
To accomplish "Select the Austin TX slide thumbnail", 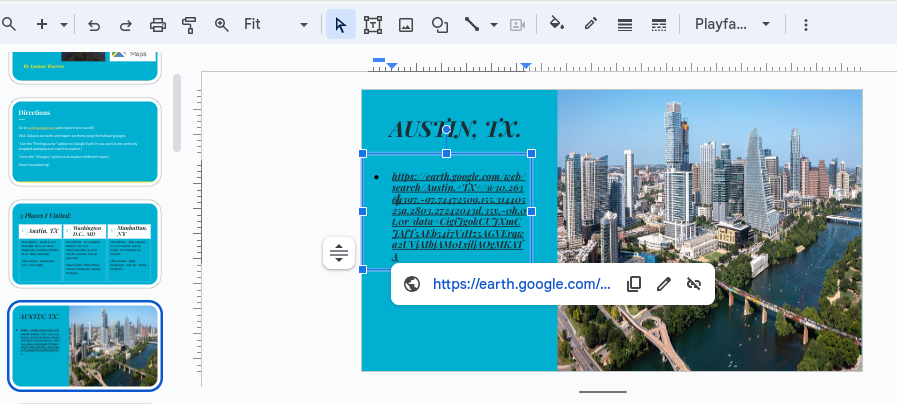I will click(85, 346).
